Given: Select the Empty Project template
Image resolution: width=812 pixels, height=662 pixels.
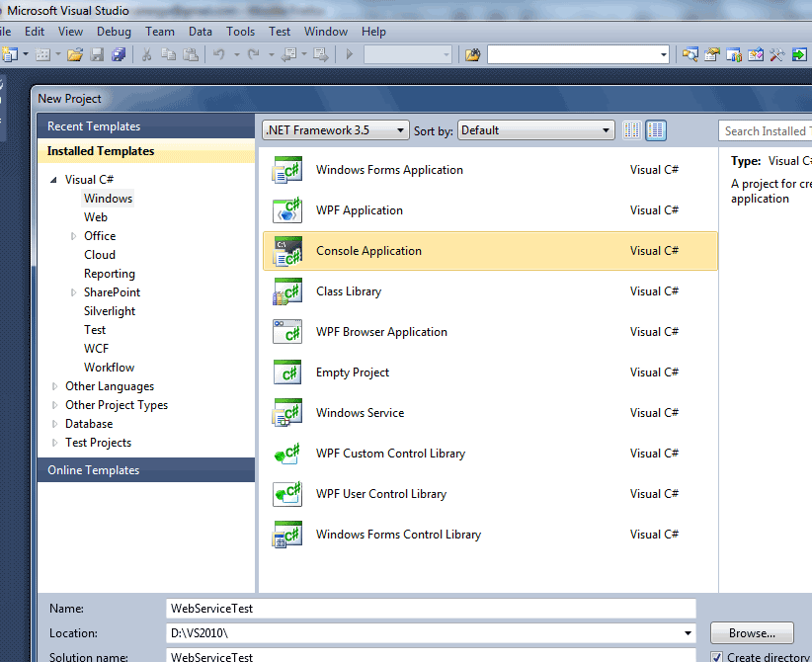Looking at the screenshot, I should [x=490, y=372].
